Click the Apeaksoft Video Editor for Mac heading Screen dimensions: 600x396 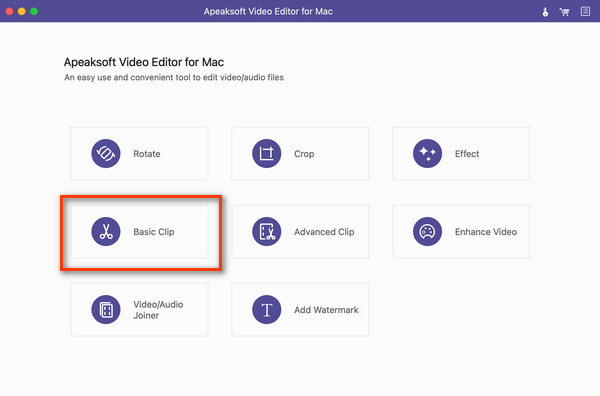144,62
